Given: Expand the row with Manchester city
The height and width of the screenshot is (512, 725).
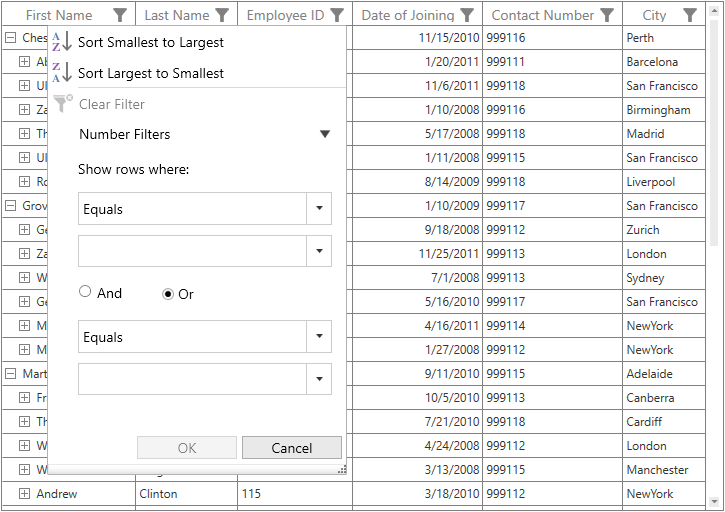Looking at the screenshot, I should 25,469.
